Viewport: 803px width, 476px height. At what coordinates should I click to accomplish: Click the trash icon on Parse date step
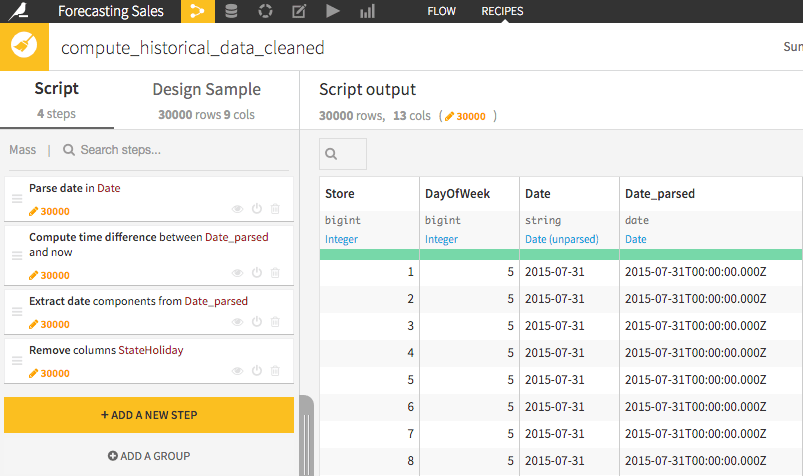click(x=275, y=209)
